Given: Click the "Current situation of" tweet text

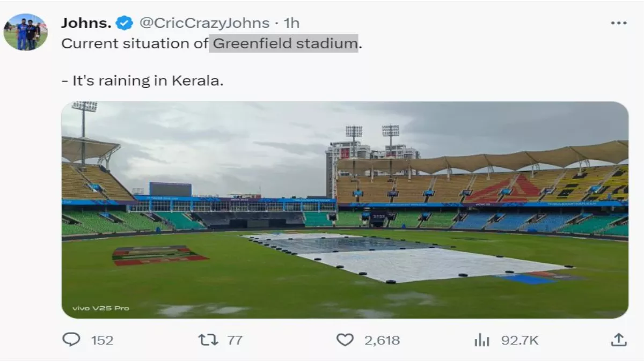Looking at the screenshot, I should [x=134, y=43].
